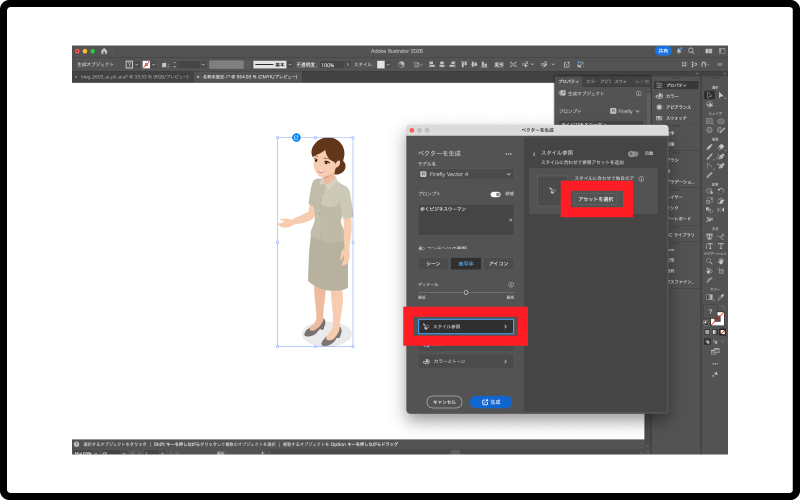
Task: Clear the prompt text with X icon
Action: pos(510,219)
